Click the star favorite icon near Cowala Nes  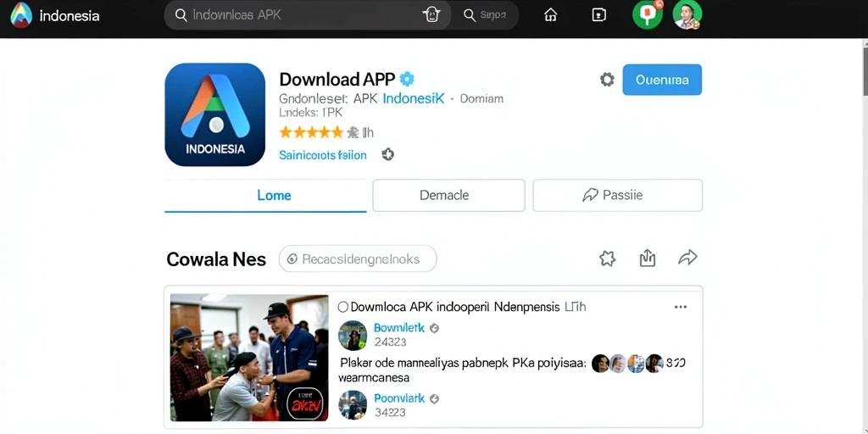tap(607, 258)
